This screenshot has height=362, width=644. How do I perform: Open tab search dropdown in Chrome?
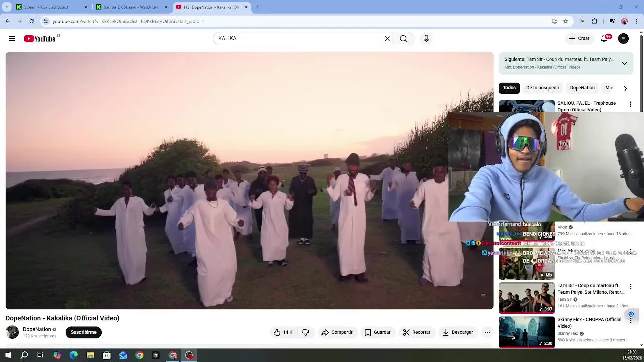click(x=7, y=7)
